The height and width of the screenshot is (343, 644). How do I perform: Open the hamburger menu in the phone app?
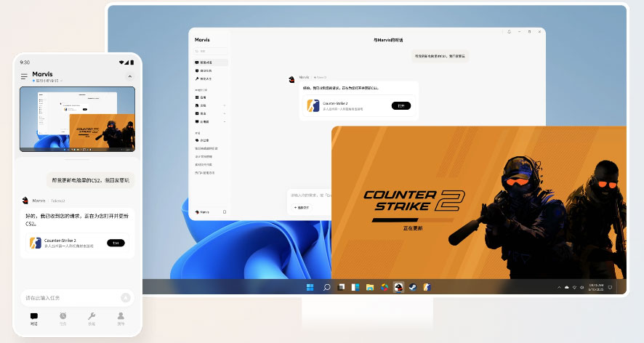pos(24,76)
